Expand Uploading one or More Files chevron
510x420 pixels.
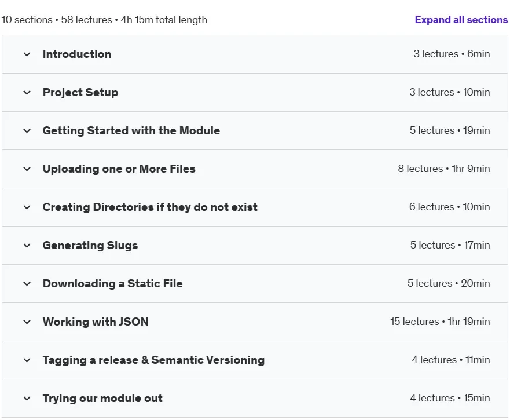tap(27, 169)
